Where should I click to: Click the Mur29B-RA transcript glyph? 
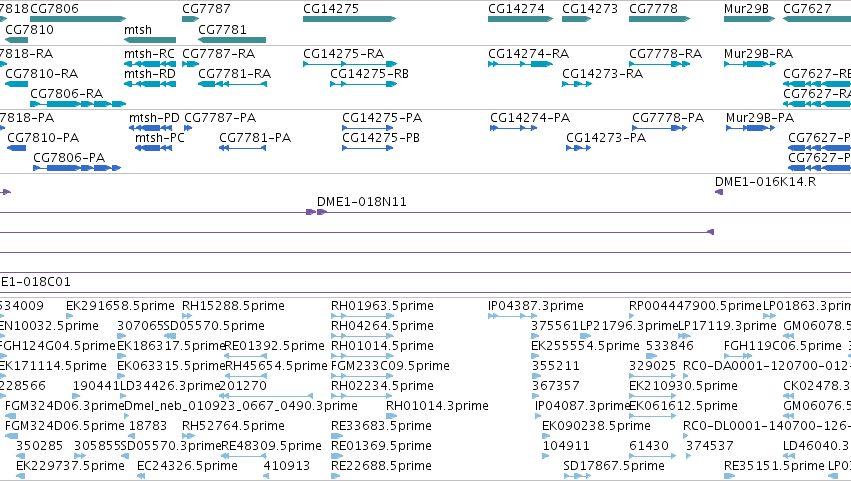pyautogui.click(x=750, y=64)
